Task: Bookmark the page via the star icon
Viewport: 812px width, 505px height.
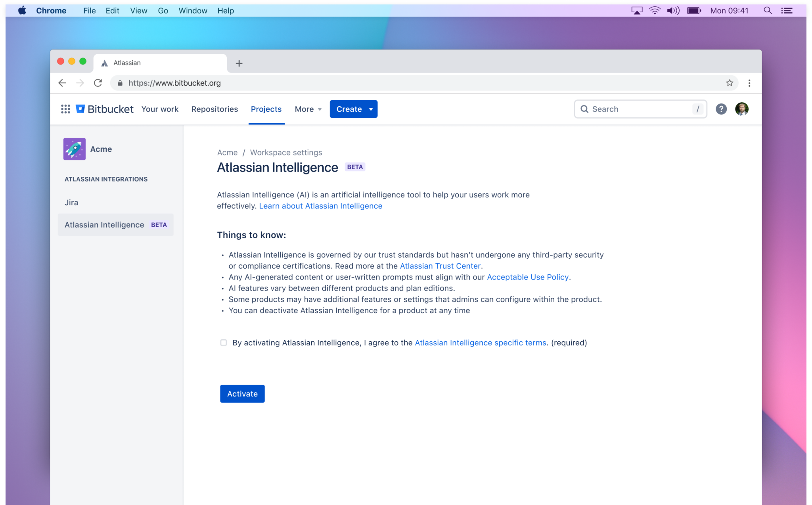Action: pyautogui.click(x=729, y=83)
